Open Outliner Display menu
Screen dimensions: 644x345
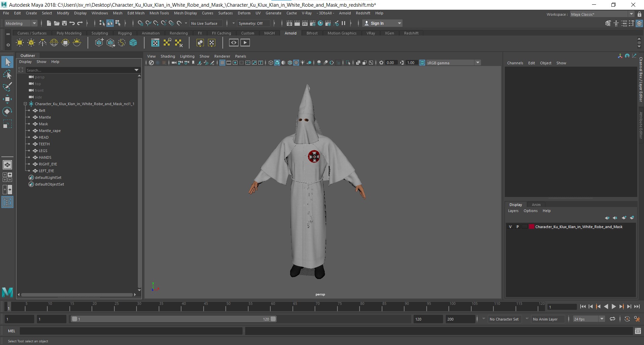[25, 62]
